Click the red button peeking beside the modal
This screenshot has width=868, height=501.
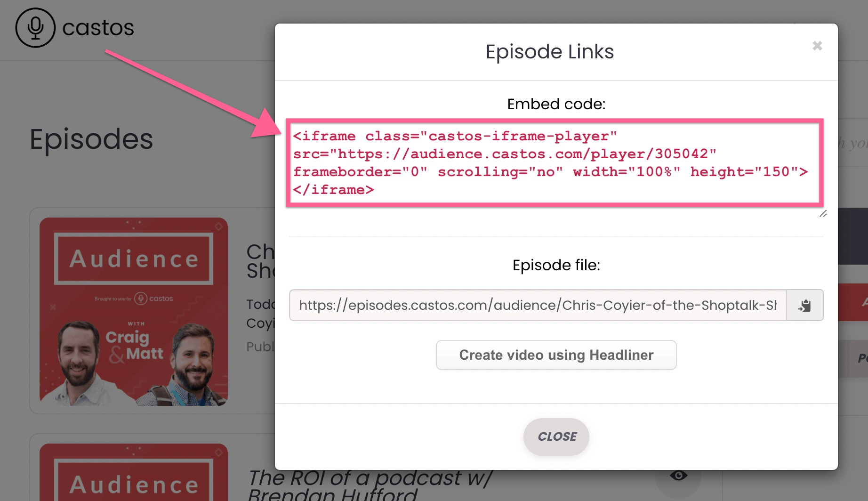click(x=853, y=302)
